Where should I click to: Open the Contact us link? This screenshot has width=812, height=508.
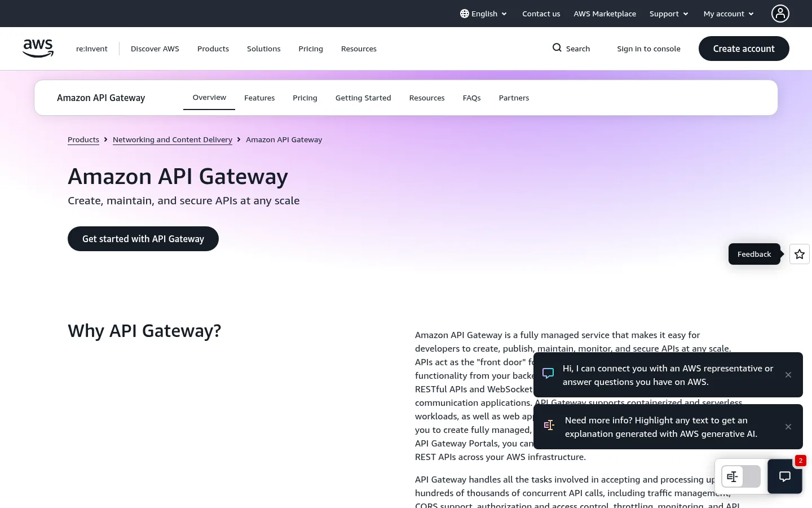541,14
